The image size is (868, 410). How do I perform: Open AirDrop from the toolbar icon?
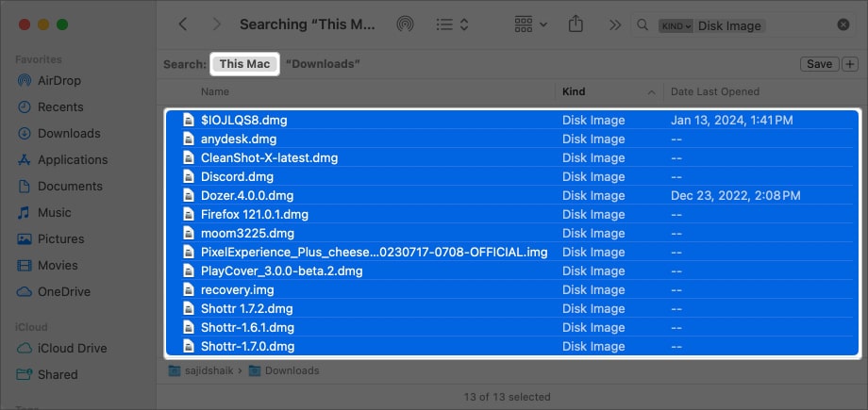point(405,25)
